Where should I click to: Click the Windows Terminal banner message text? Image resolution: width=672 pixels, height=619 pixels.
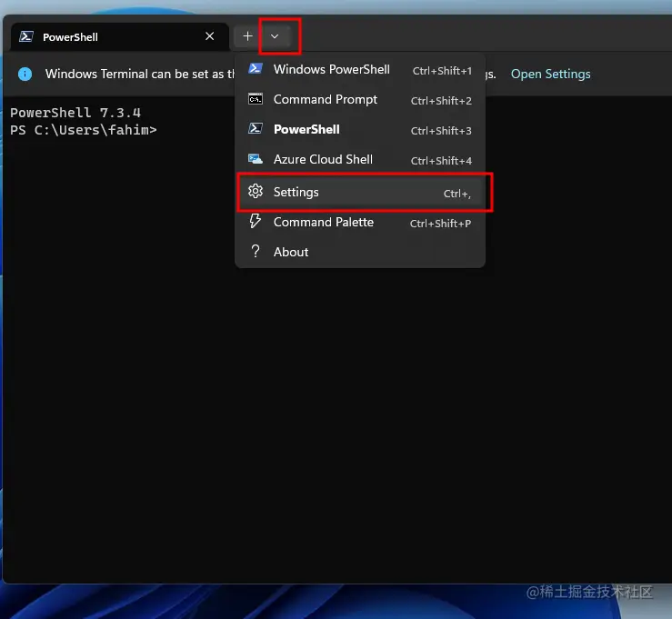[140, 74]
